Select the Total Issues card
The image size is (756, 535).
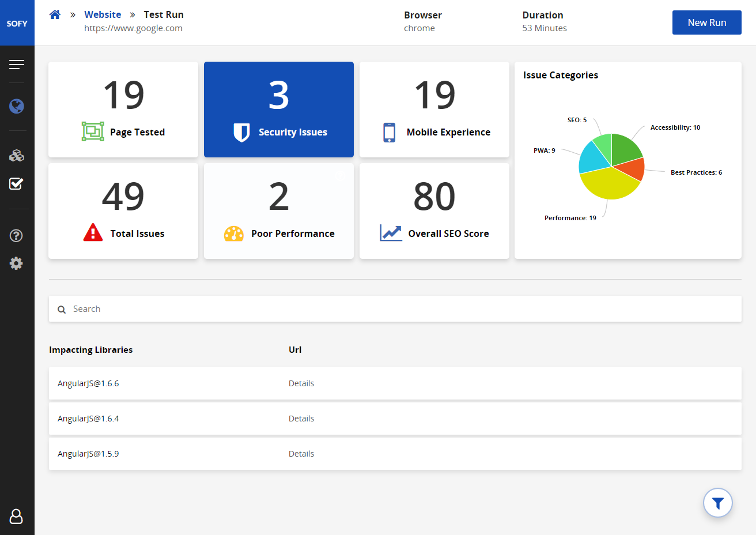pyautogui.click(x=123, y=211)
